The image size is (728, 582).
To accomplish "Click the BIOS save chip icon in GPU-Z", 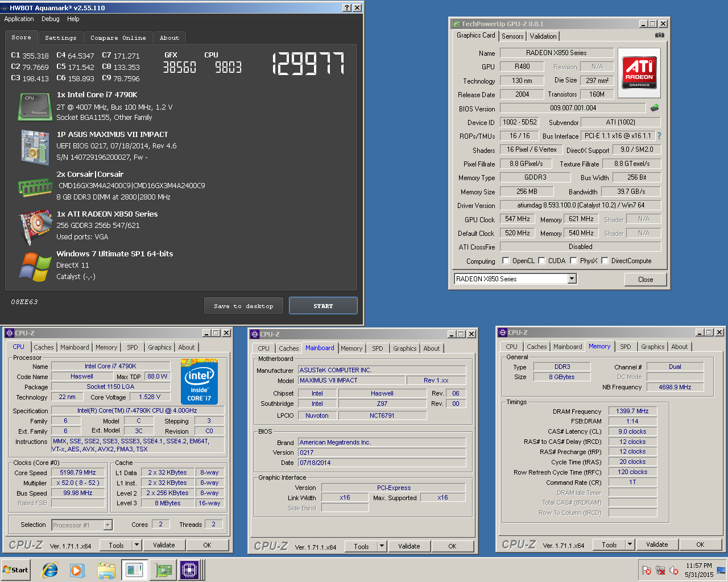I will pyautogui.click(x=655, y=107).
